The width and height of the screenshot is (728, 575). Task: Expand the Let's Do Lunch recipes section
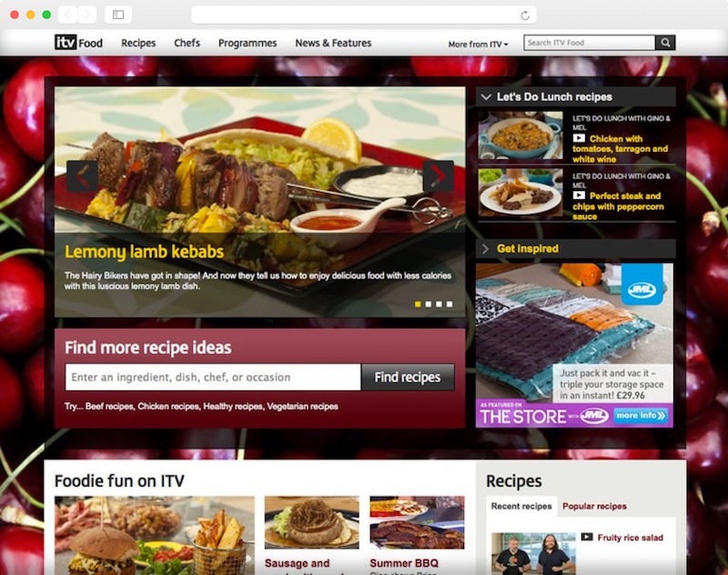(486, 96)
